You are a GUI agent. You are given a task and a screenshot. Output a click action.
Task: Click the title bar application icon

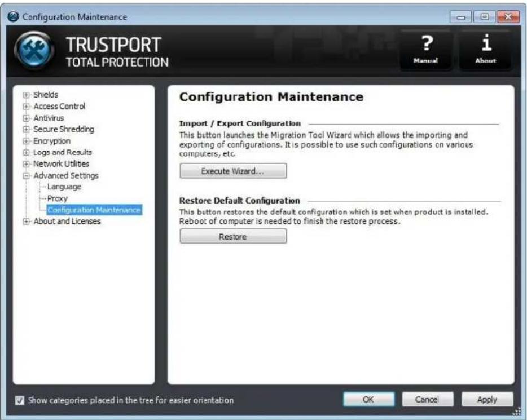point(13,16)
